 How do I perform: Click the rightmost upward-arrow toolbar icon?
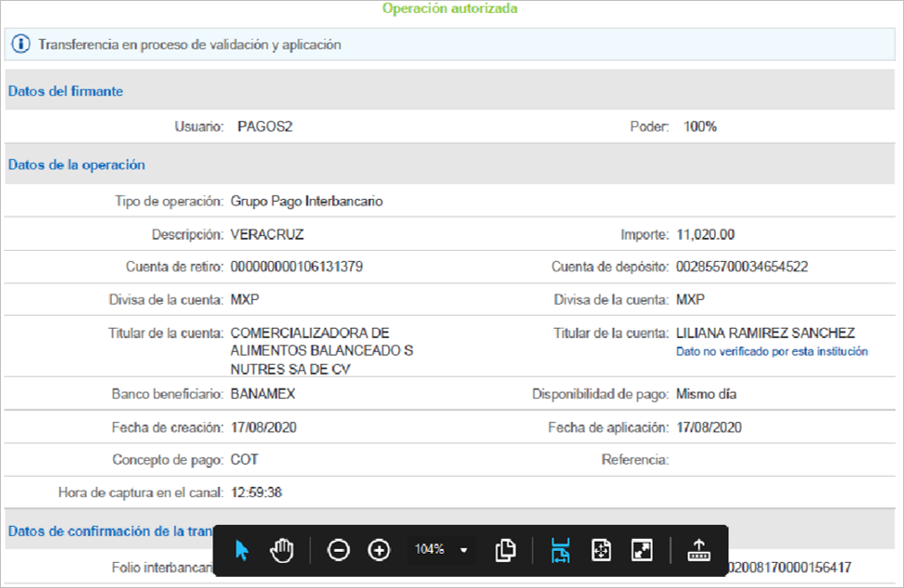pos(698,550)
